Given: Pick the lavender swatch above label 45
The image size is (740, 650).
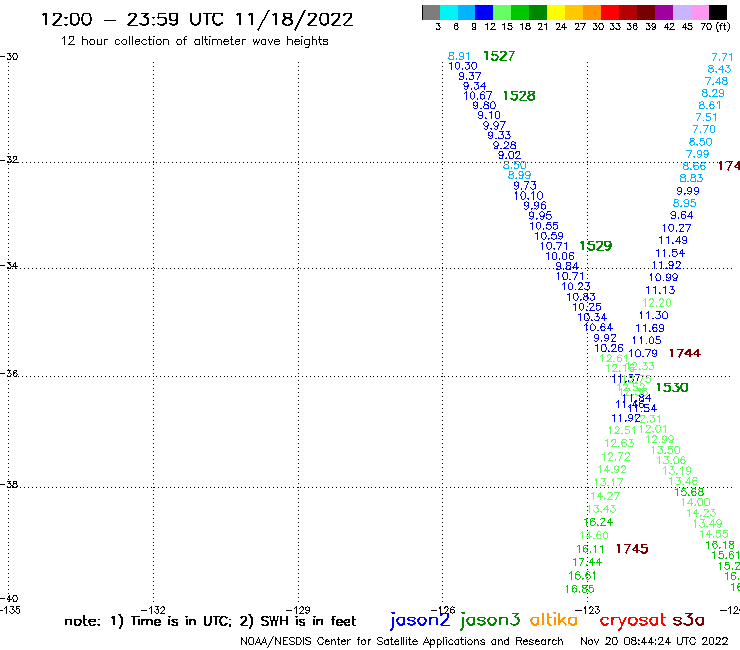Looking at the screenshot, I should (681, 12).
